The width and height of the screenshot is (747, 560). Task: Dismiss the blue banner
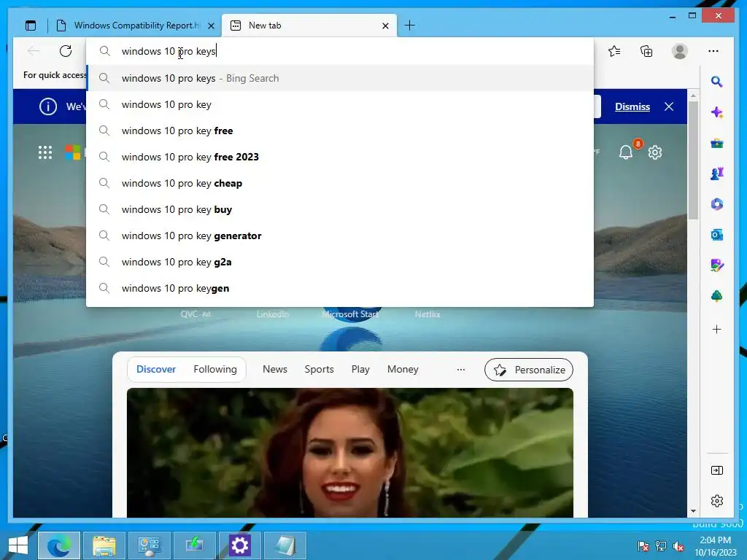[x=632, y=106]
